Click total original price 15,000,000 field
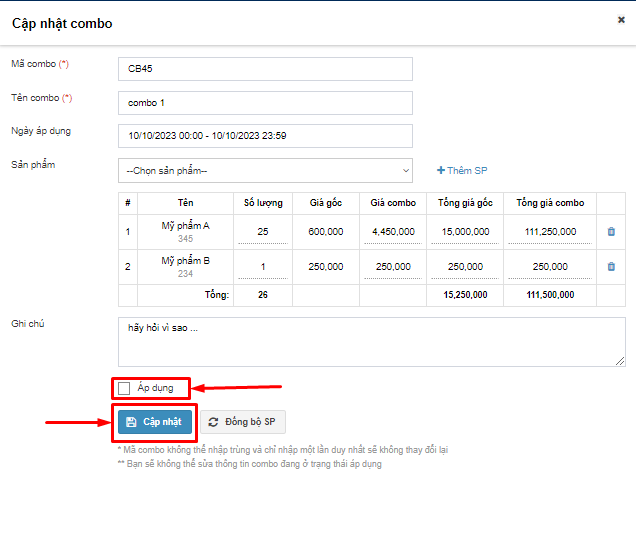This screenshot has width=636, height=545. 465,232
